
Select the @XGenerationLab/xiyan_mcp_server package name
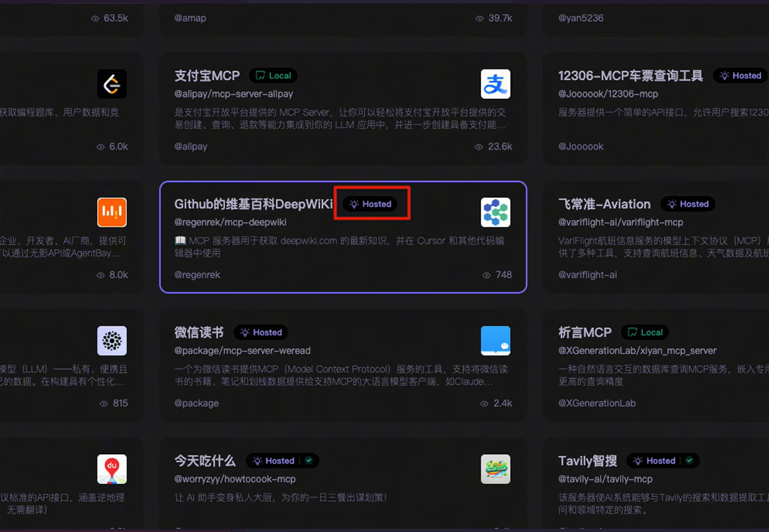pos(637,351)
